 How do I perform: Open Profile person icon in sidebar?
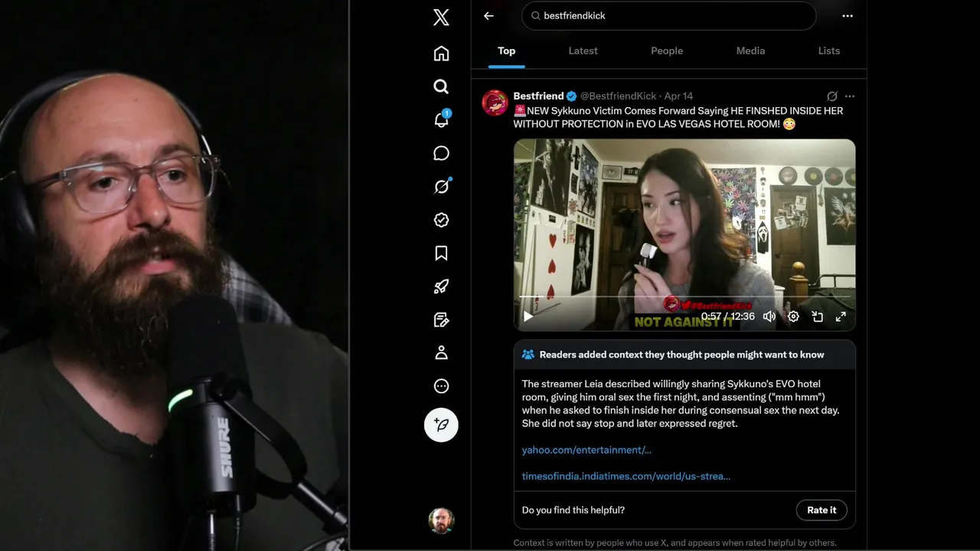click(x=441, y=353)
